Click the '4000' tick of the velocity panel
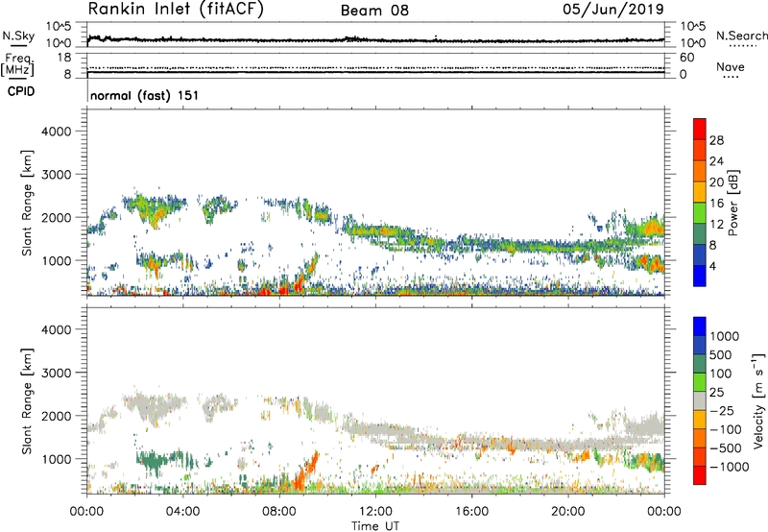Screen dimensions: 768x532 [56, 329]
